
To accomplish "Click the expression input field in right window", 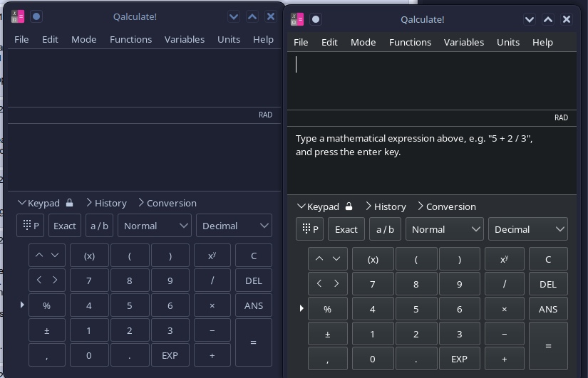I will point(432,81).
